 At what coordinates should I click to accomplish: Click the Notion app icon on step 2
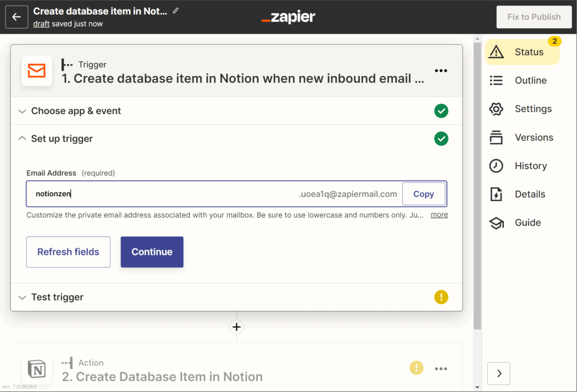pyautogui.click(x=37, y=369)
